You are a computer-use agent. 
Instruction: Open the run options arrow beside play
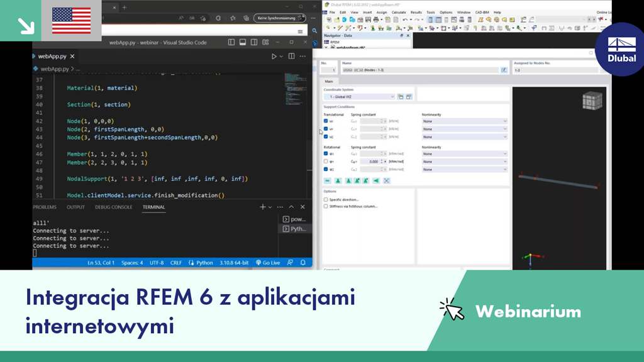pos(281,56)
